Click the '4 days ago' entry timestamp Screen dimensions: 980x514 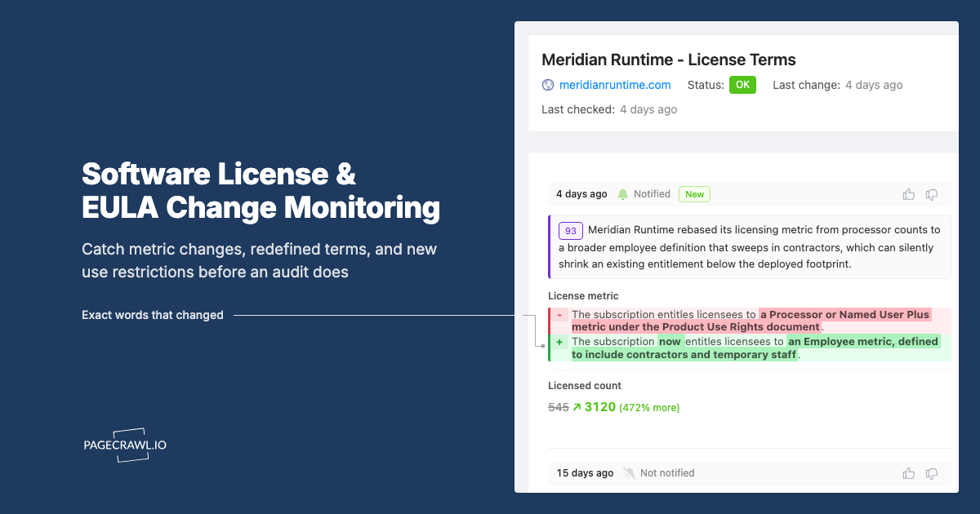point(581,194)
